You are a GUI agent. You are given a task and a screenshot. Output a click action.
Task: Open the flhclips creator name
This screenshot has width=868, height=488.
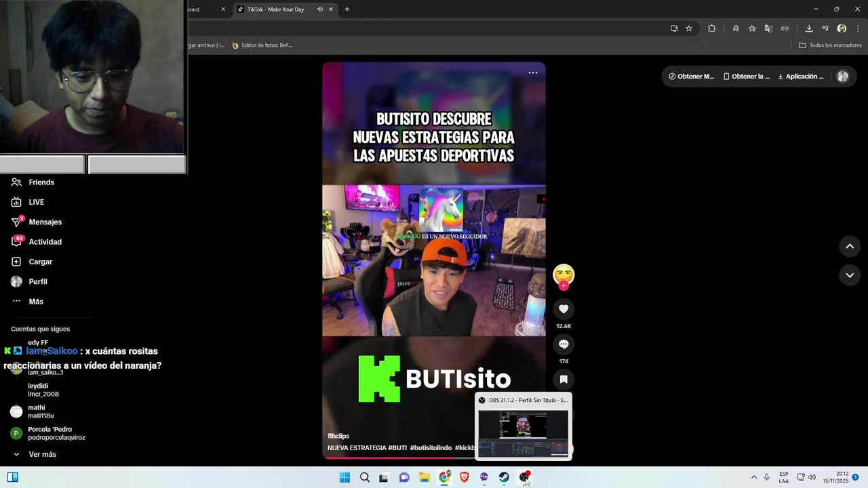pyautogui.click(x=338, y=436)
